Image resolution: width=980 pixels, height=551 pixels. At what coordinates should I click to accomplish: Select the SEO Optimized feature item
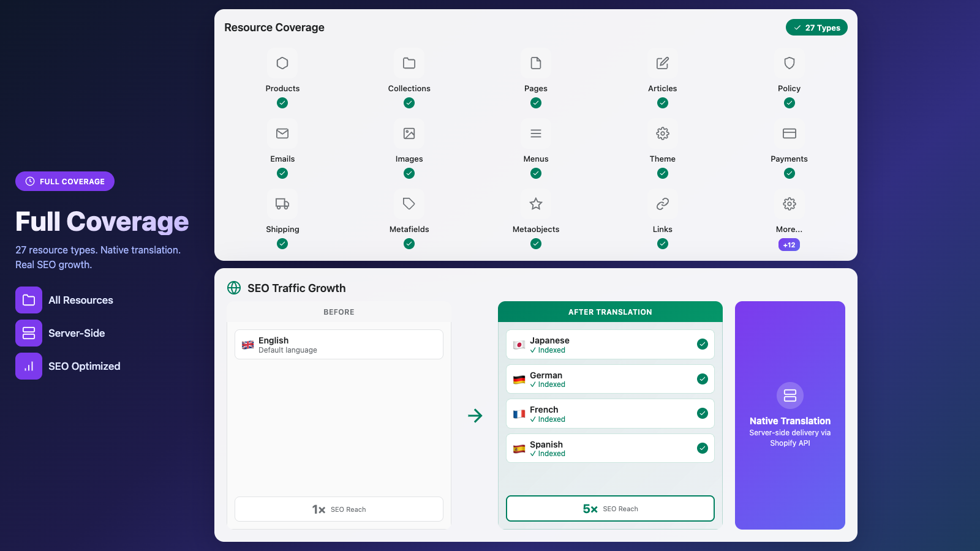69,366
